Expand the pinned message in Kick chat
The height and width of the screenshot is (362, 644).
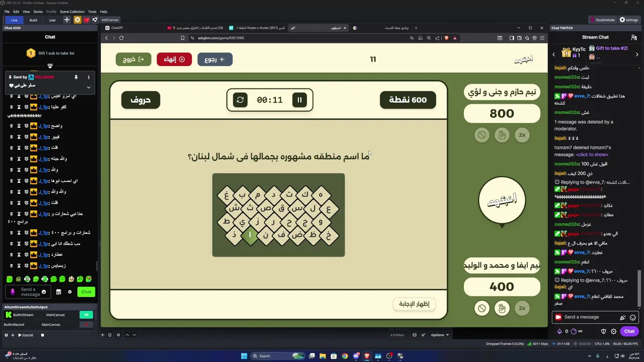pos(89,87)
